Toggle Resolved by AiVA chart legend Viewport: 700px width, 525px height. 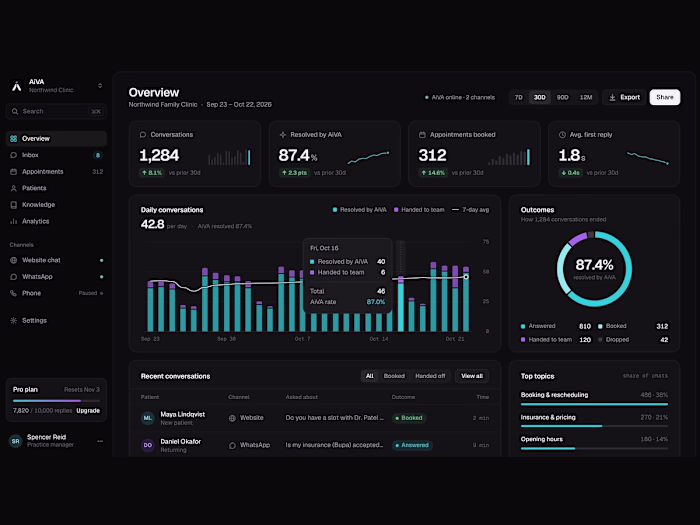pos(360,209)
